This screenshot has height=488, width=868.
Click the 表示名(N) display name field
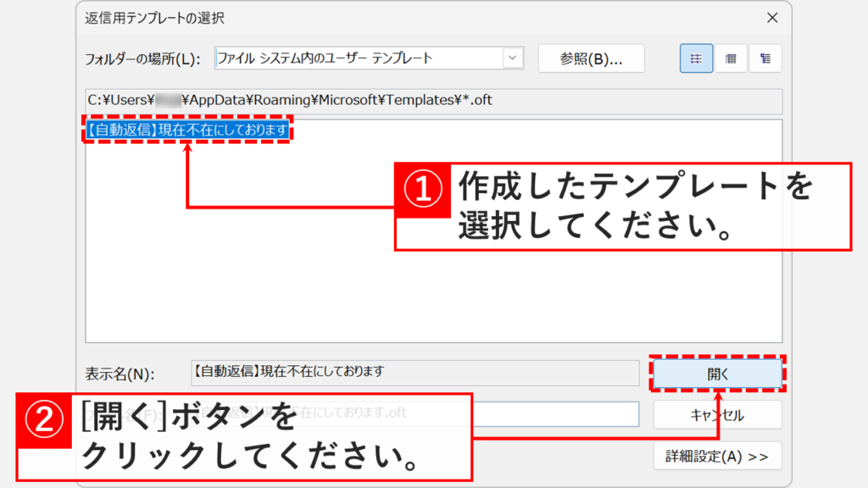[407, 373]
